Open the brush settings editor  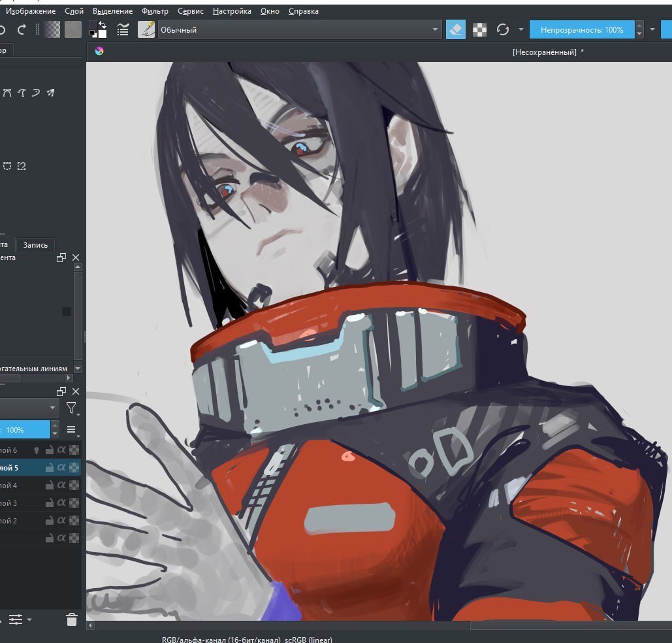click(123, 29)
